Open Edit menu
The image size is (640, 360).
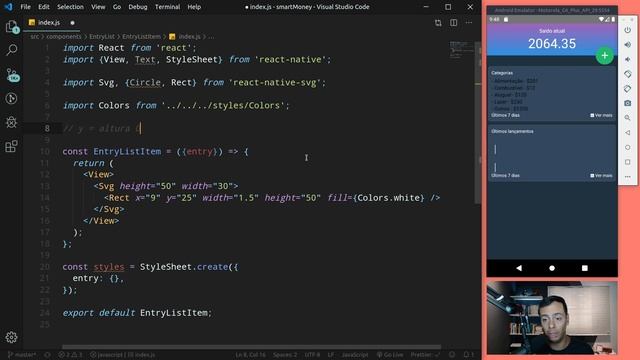click(44, 7)
